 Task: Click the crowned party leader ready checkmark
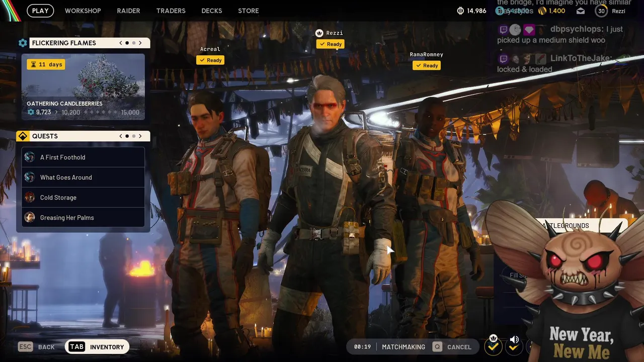(493, 346)
